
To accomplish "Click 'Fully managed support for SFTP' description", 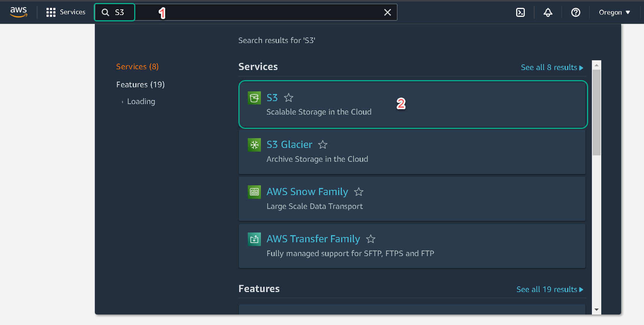I will [350, 253].
